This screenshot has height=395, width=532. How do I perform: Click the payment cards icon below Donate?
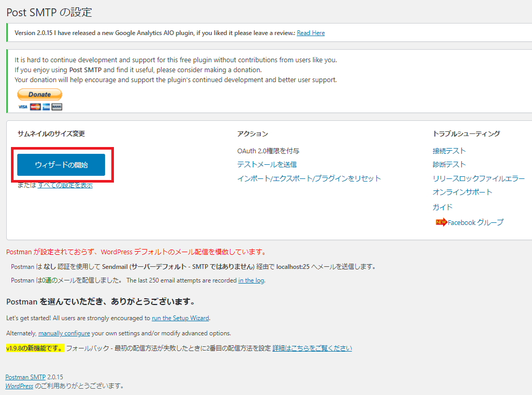pos(40,107)
